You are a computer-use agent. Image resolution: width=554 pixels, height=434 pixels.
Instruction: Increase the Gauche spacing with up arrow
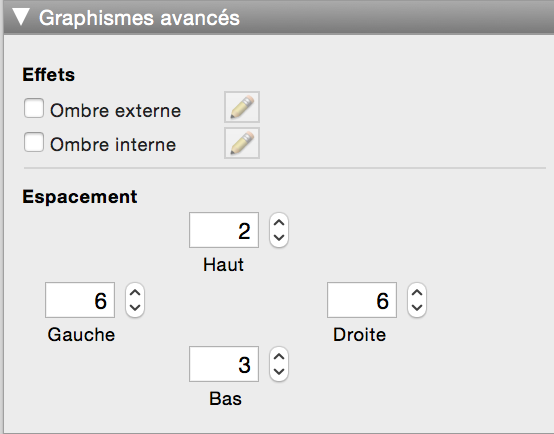point(135,293)
